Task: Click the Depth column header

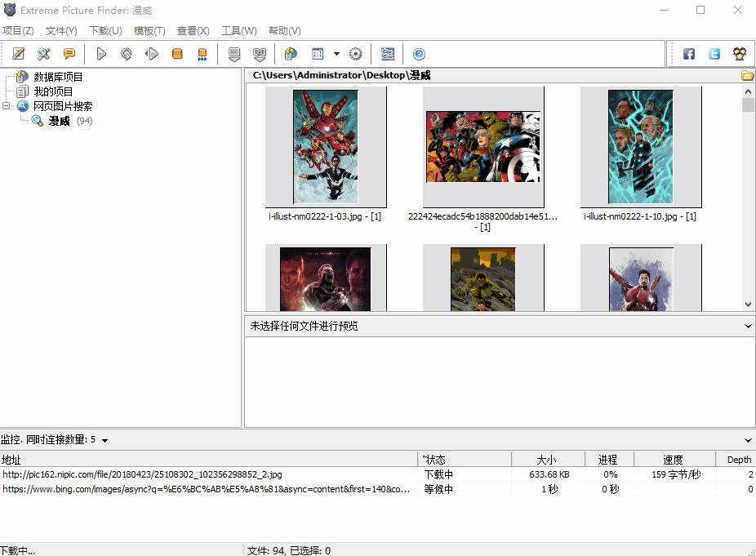Action: point(736,460)
